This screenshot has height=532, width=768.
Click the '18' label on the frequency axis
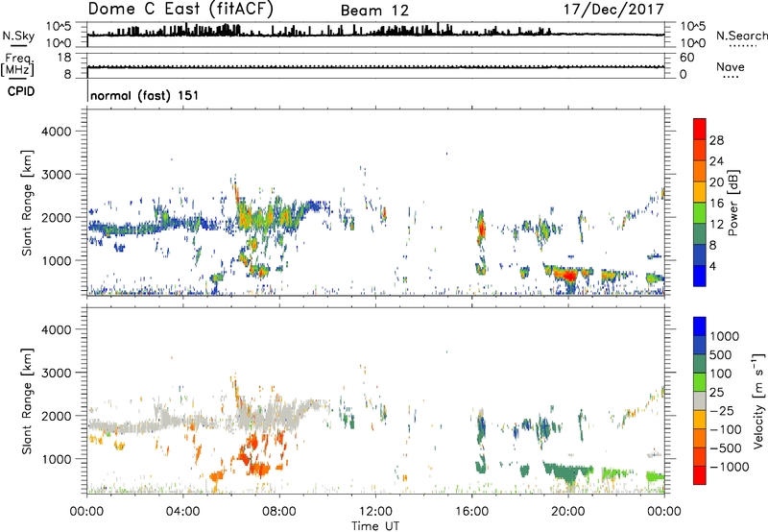pyautogui.click(x=63, y=58)
